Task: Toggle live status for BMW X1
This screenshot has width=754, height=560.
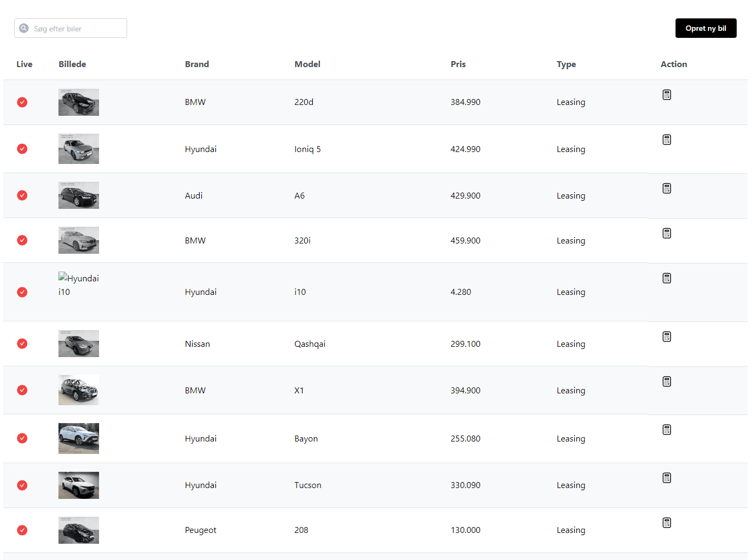Action: click(x=22, y=390)
